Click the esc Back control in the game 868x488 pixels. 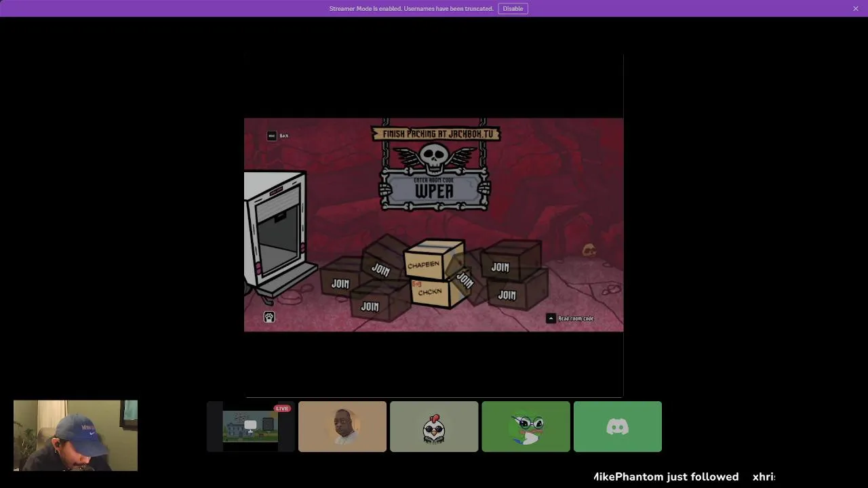(278, 136)
